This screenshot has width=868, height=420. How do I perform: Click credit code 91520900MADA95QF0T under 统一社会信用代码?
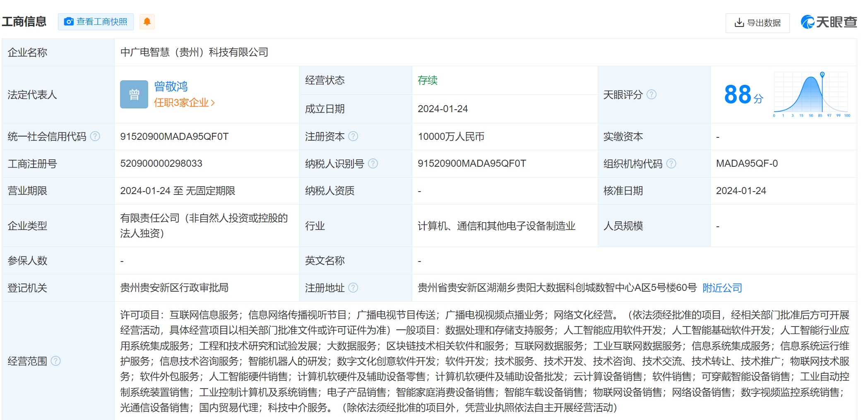tap(174, 137)
